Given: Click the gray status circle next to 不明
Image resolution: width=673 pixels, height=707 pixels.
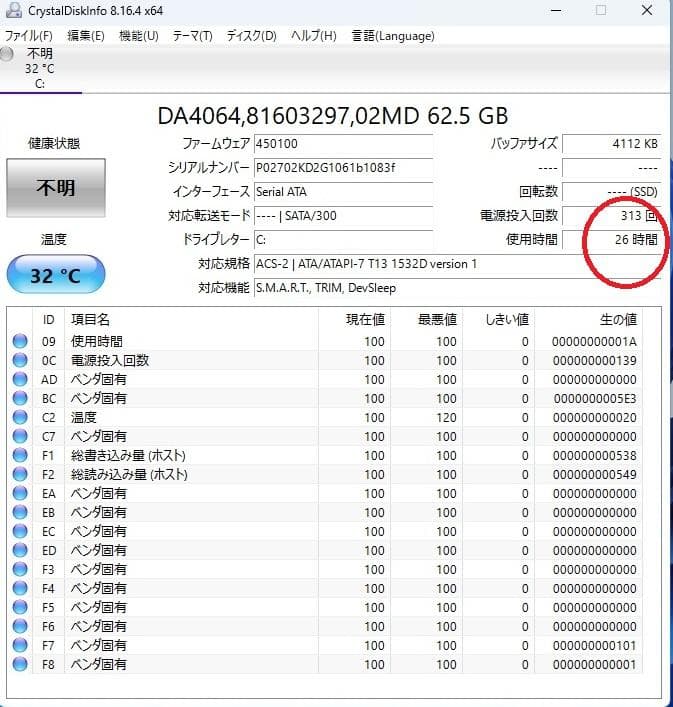Looking at the screenshot, I should point(6,54).
